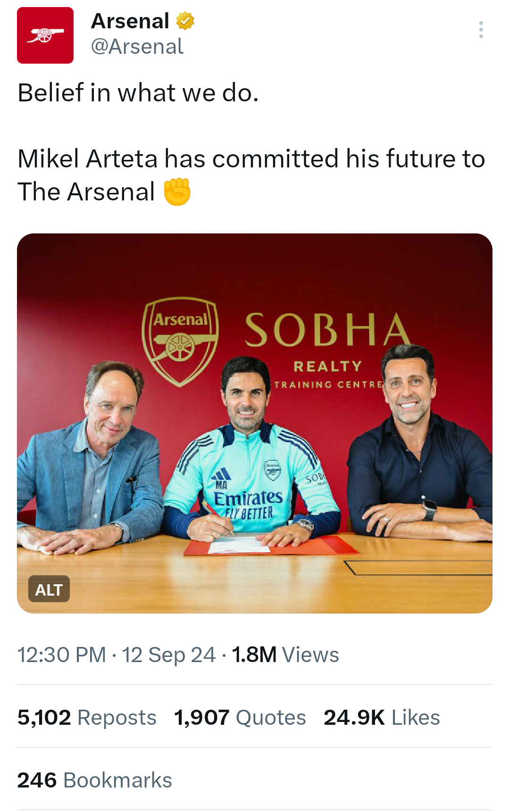Click the 12:30 PM timestamp
The image size is (509, 812).
pyautogui.click(x=62, y=655)
